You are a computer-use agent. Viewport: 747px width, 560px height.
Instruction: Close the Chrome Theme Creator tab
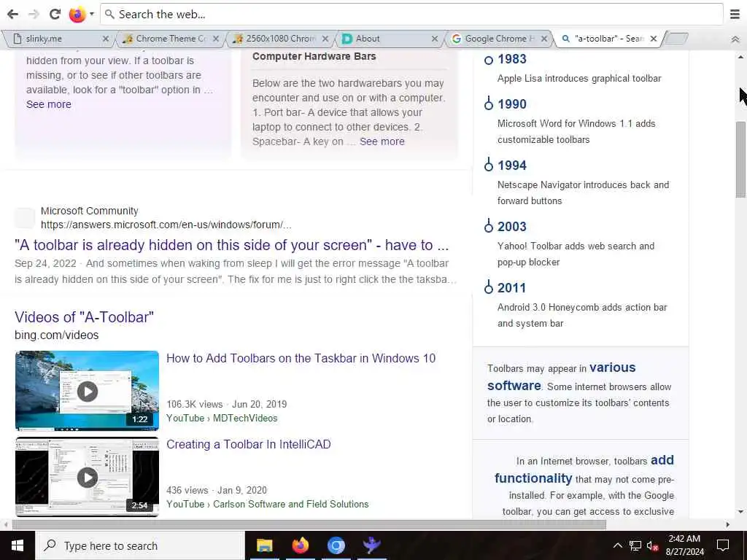point(216,39)
